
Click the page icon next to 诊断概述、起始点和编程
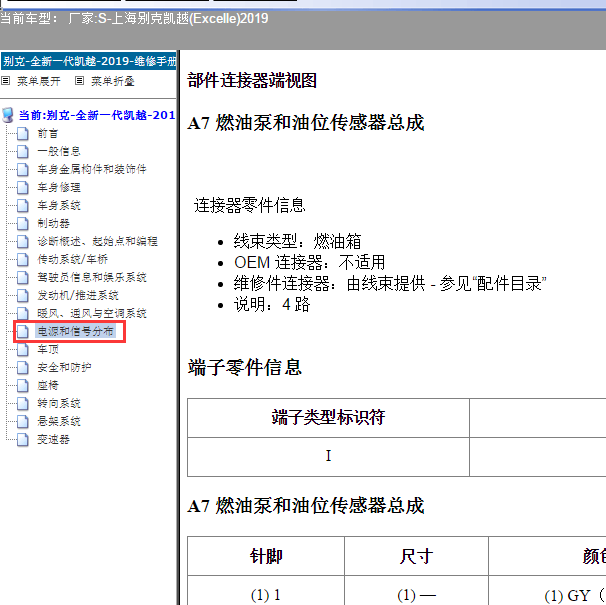[x=23, y=241]
